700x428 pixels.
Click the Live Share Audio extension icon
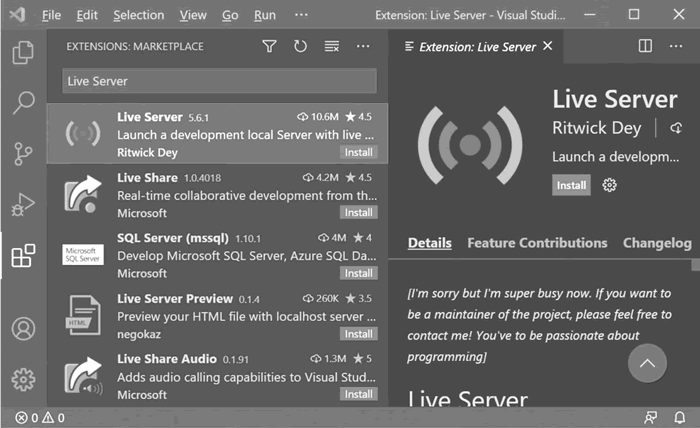point(83,376)
